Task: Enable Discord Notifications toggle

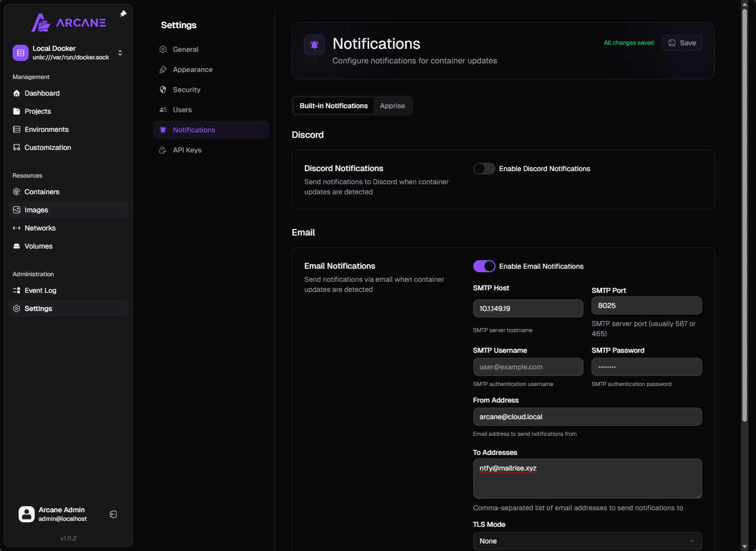Action: pos(484,169)
